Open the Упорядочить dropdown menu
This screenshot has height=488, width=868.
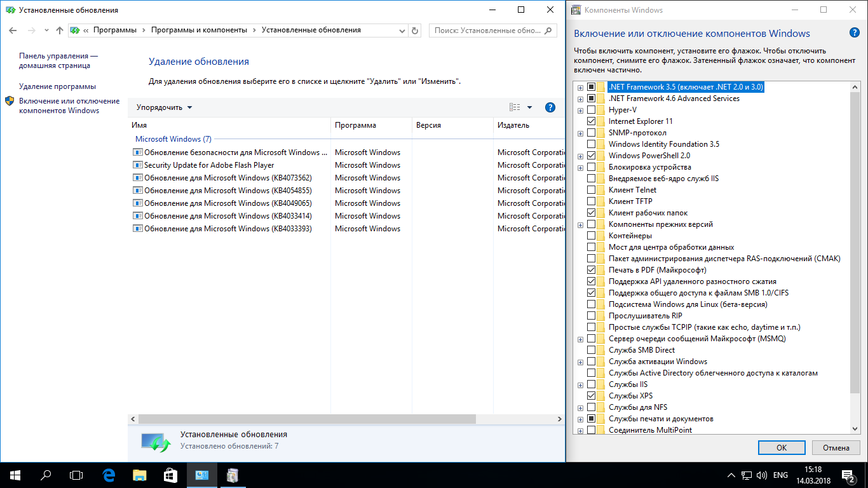pyautogui.click(x=164, y=107)
